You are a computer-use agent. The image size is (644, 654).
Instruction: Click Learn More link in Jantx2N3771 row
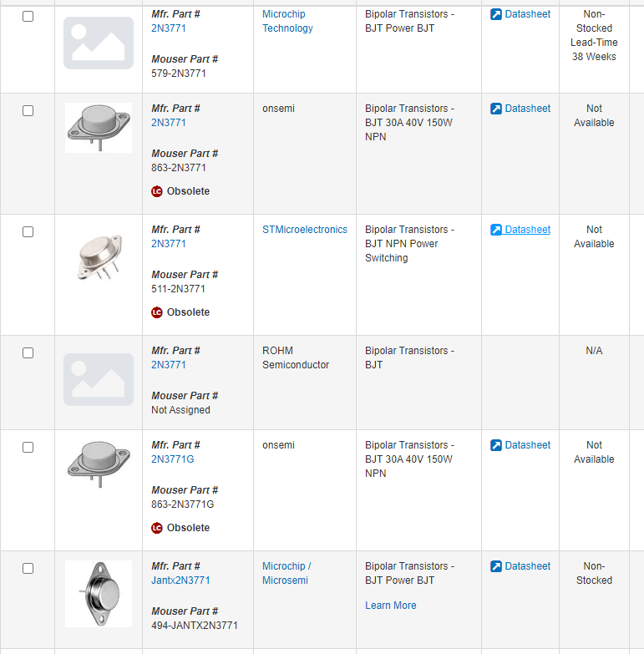(x=390, y=606)
